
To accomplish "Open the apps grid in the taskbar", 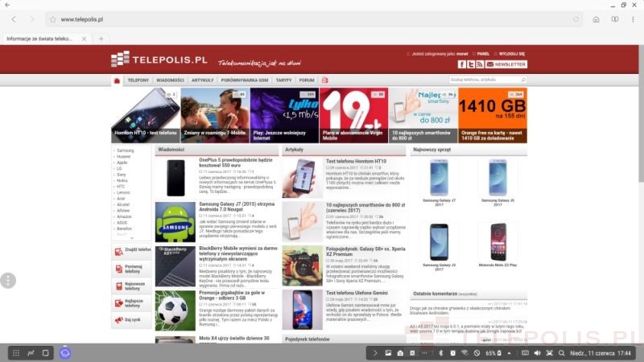I will coord(16,353).
